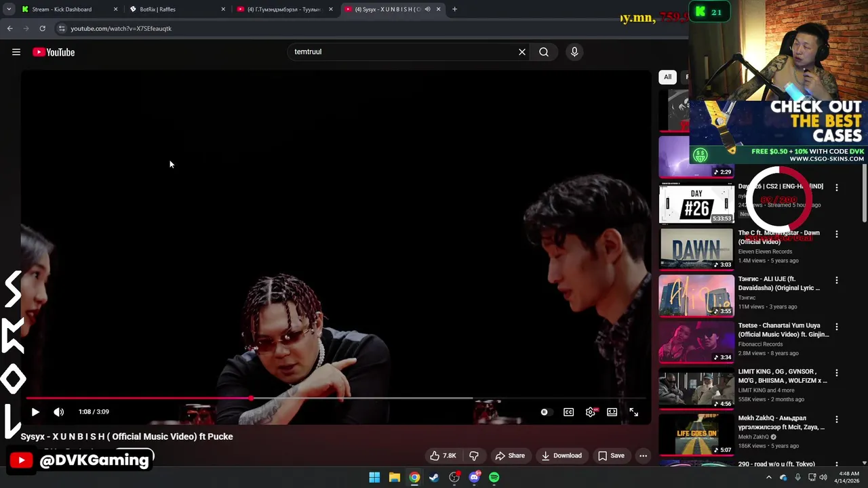Open options for LIMIT KING video
The height and width of the screenshot is (488, 868).
pyautogui.click(x=837, y=373)
